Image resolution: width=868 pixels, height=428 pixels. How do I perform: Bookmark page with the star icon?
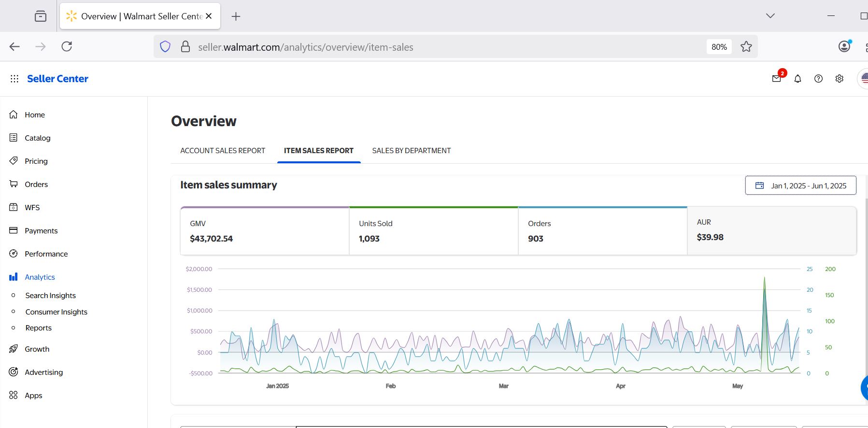[746, 47]
